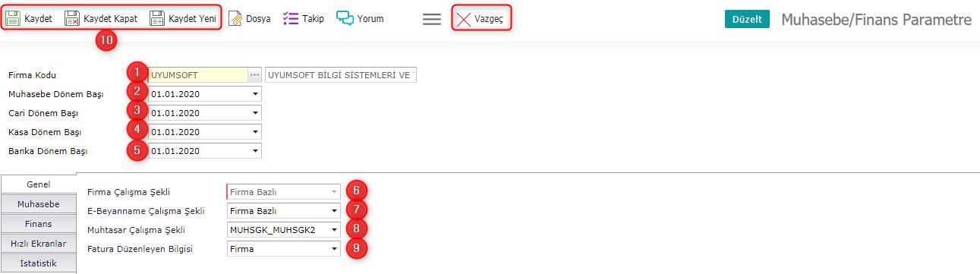Image resolution: width=980 pixels, height=274 pixels.
Task: Open the Dosya file icon
Action: 235,18
